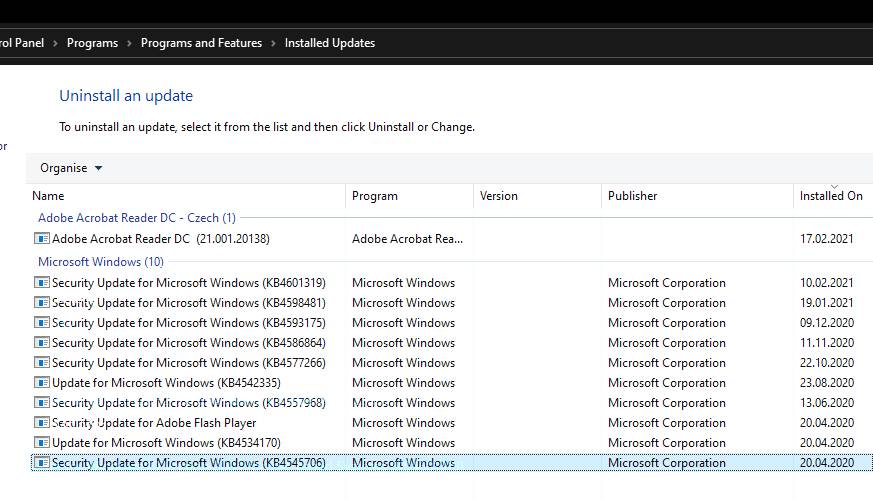Select Adobe Acrobat Reader DC (21.001.20138) row

[x=452, y=238]
